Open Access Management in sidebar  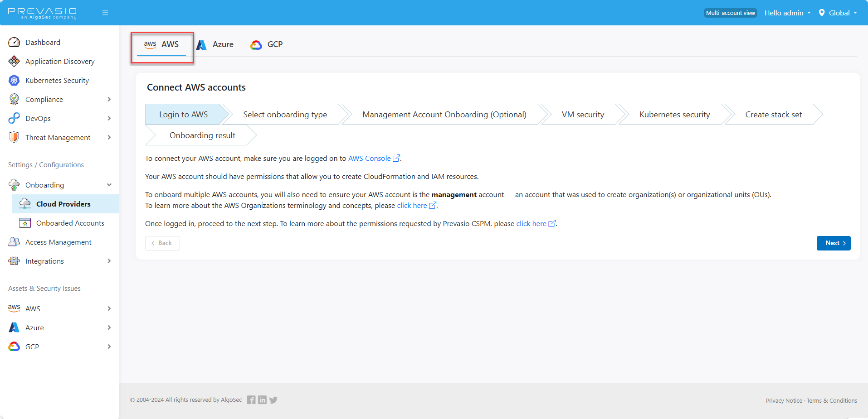pyautogui.click(x=59, y=242)
